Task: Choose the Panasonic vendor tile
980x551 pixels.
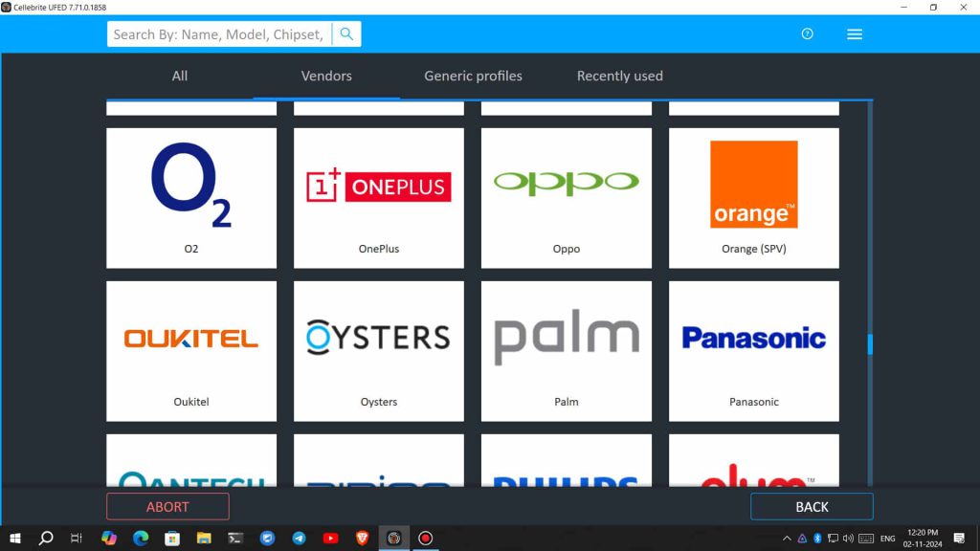Action: [754, 351]
